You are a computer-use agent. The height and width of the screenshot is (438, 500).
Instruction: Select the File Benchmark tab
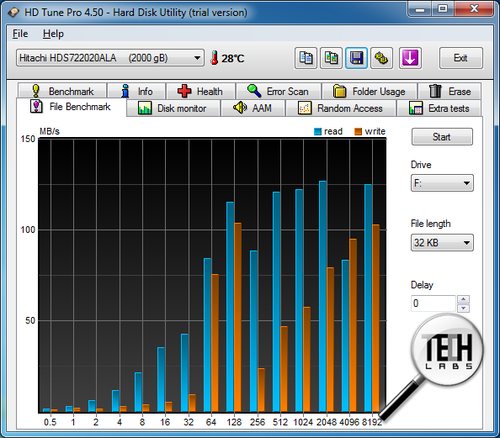pyautogui.click(x=71, y=107)
